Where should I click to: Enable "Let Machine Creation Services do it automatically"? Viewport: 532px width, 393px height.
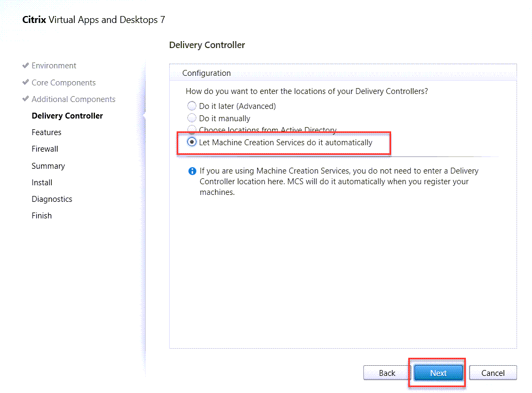tap(192, 143)
